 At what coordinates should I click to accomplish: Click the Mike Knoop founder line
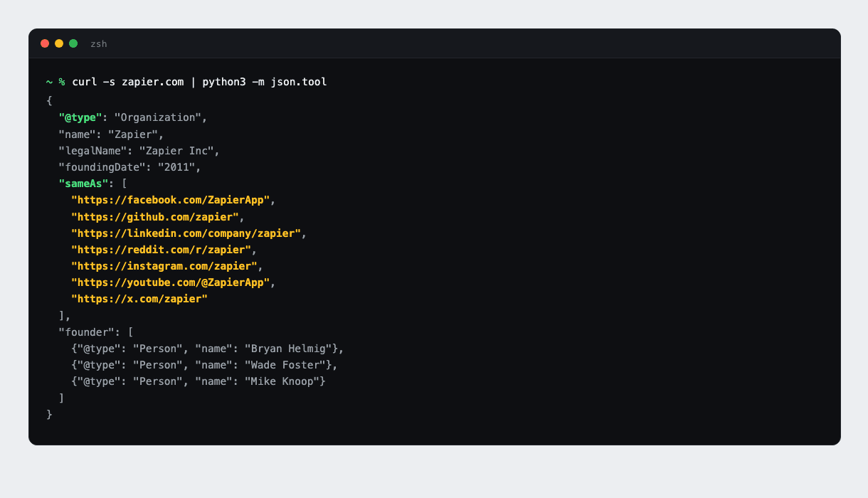pos(199,381)
